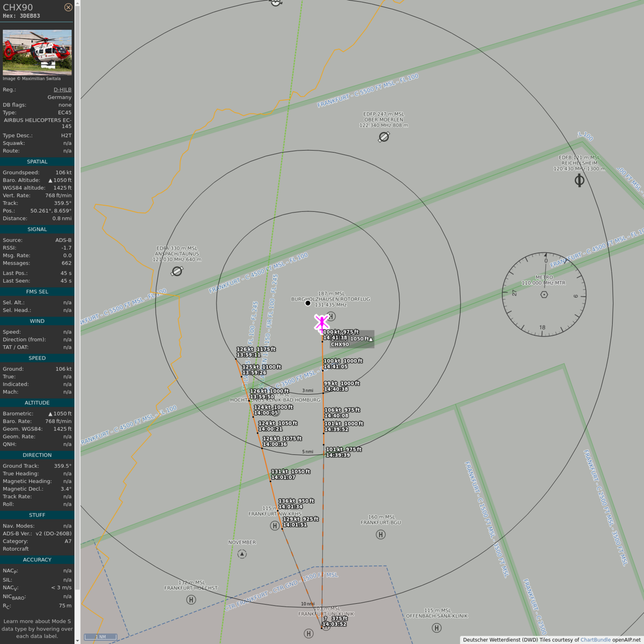644x644 pixels.
Task: Select the Frankfurt BGU heliport icon
Action: 381,534
